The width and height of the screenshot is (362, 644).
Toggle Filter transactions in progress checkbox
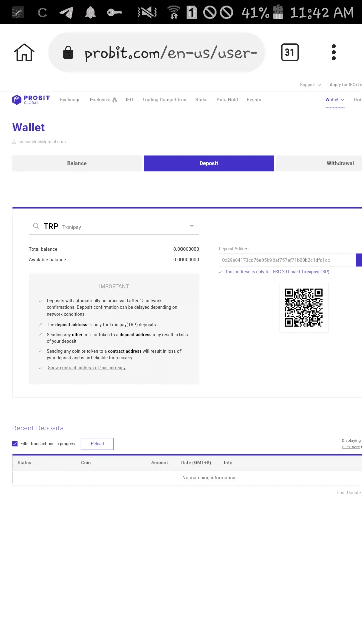(15, 444)
